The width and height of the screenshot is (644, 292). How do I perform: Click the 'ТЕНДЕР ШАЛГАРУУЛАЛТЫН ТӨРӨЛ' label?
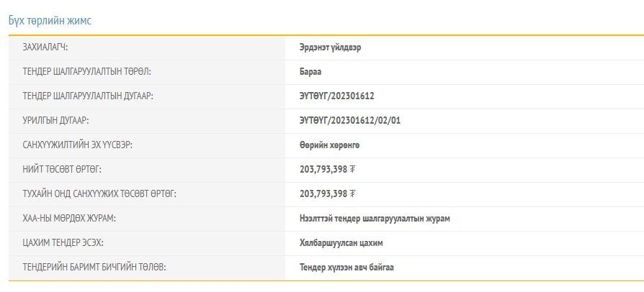pos(86,72)
